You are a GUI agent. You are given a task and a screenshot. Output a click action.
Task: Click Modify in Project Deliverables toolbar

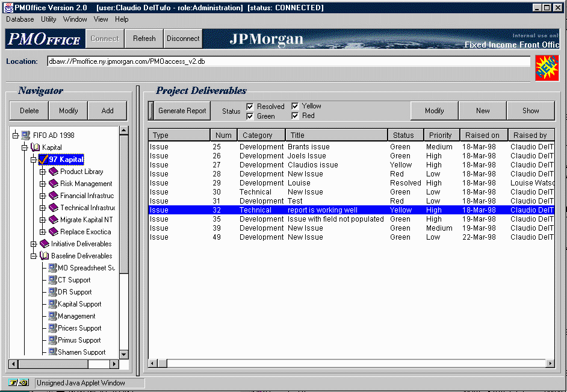435,111
